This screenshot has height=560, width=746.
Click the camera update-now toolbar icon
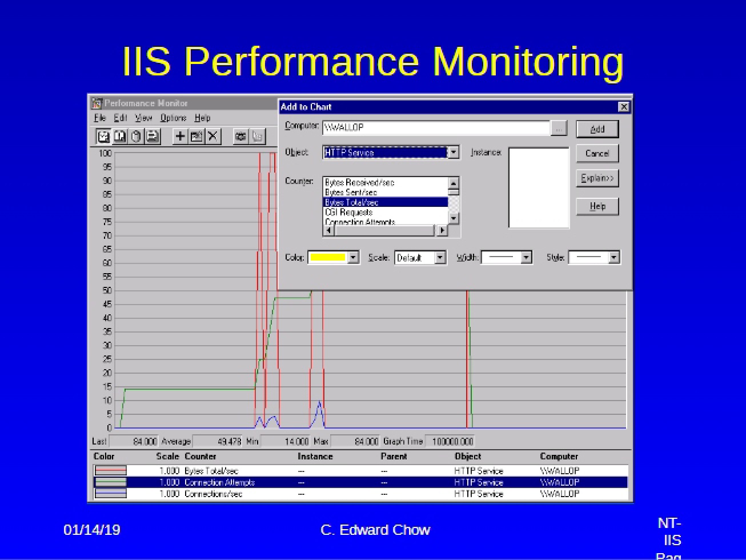(240, 136)
